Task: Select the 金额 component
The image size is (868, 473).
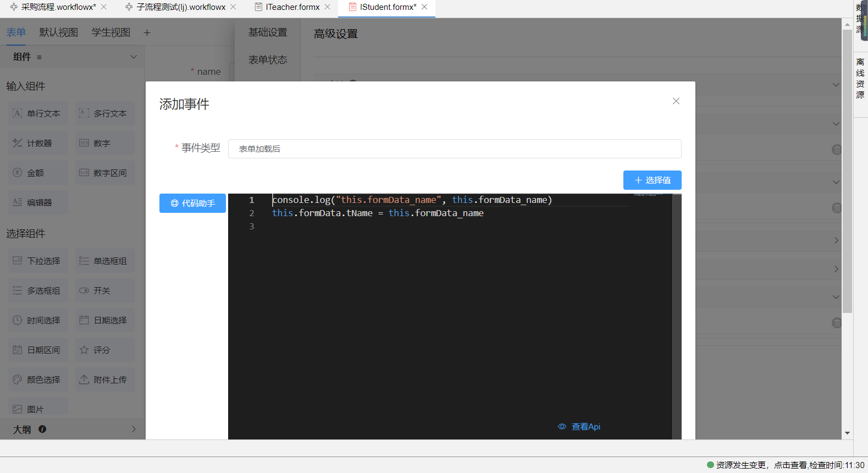Action: [37, 173]
